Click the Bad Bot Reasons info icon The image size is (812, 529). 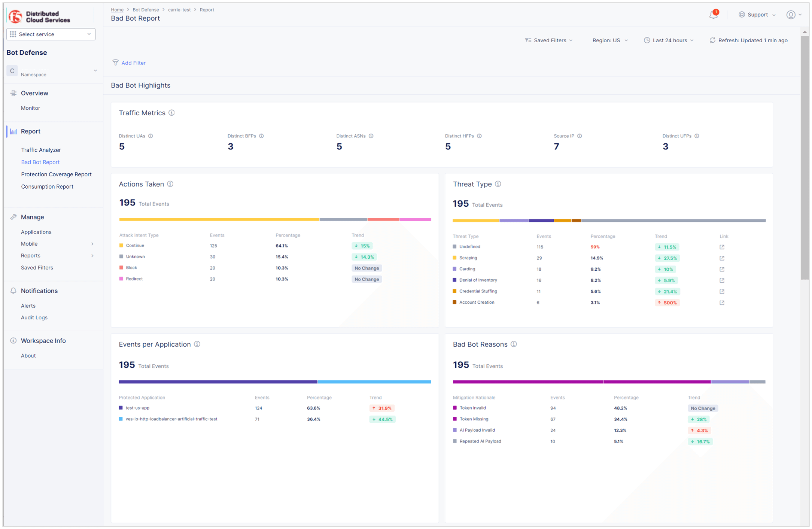(514, 344)
